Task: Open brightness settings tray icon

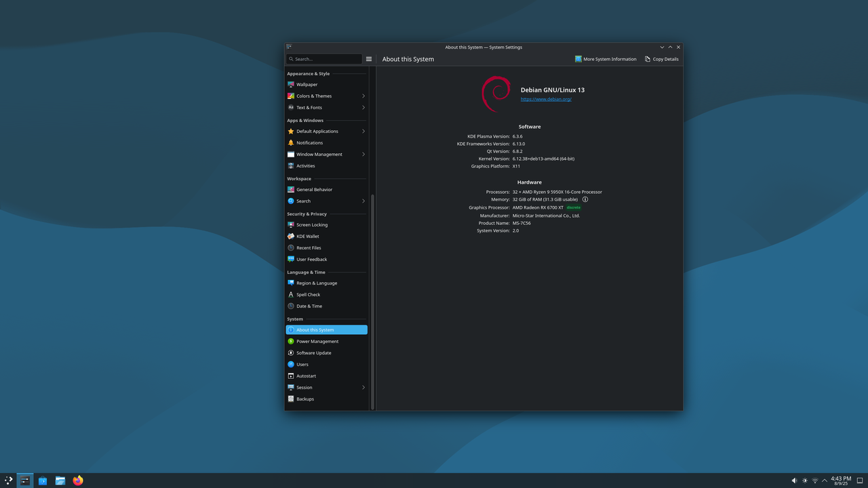Action: [x=805, y=481]
